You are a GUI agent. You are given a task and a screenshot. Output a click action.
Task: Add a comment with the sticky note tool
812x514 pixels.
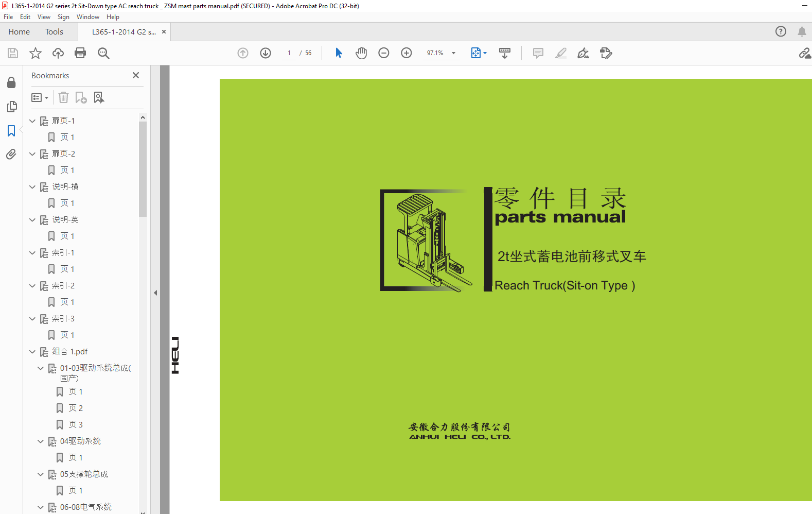538,53
